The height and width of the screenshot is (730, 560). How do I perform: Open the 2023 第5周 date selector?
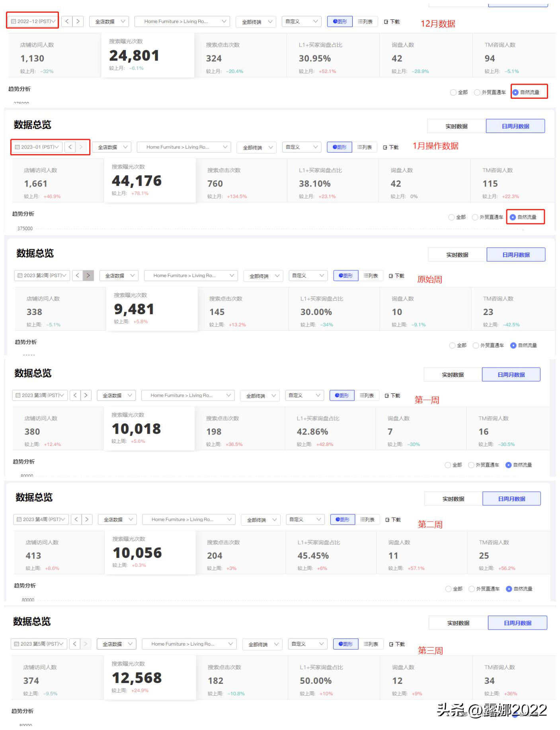39,644
